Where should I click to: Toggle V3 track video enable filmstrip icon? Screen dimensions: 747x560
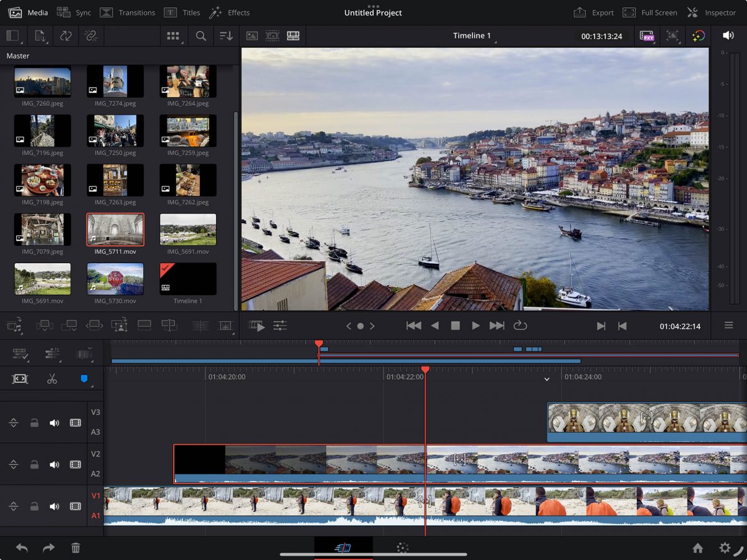click(75, 422)
